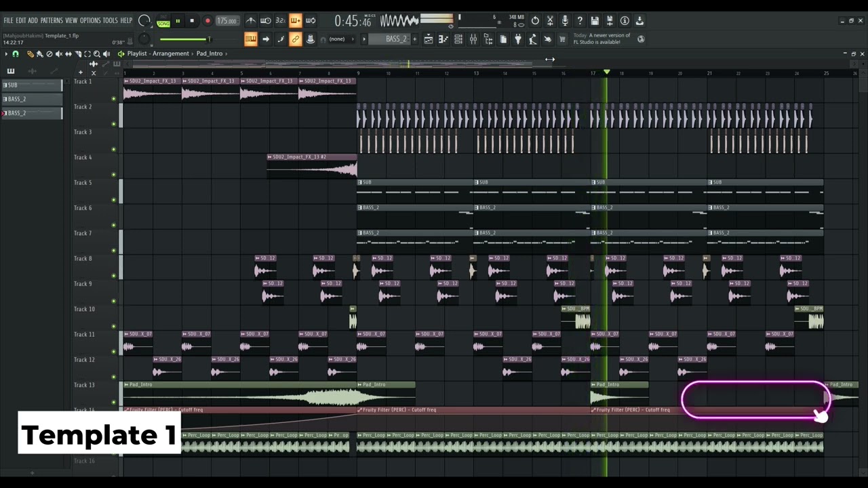
Task: Open the Playlist view icon
Action: tap(429, 39)
